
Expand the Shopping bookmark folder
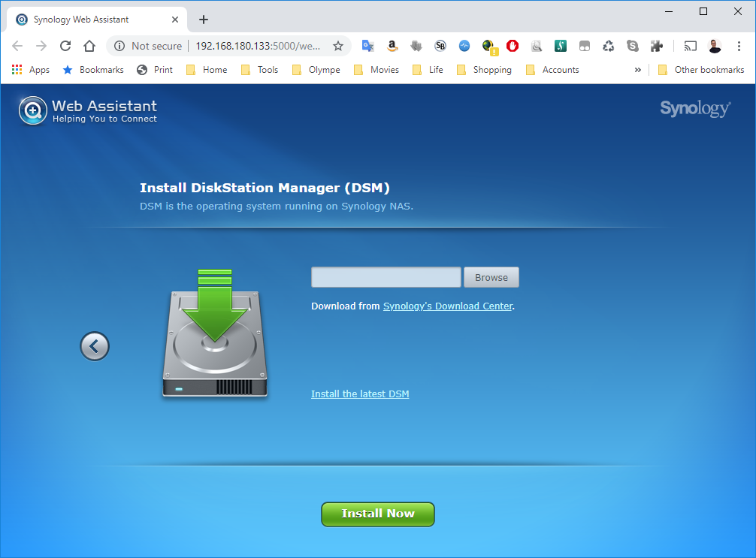pyautogui.click(x=484, y=70)
